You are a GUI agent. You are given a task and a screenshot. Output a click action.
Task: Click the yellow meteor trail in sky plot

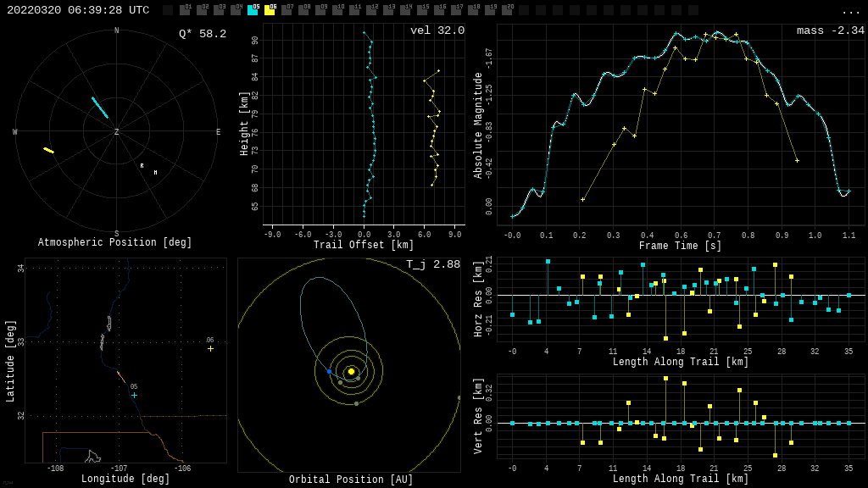click(x=49, y=150)
